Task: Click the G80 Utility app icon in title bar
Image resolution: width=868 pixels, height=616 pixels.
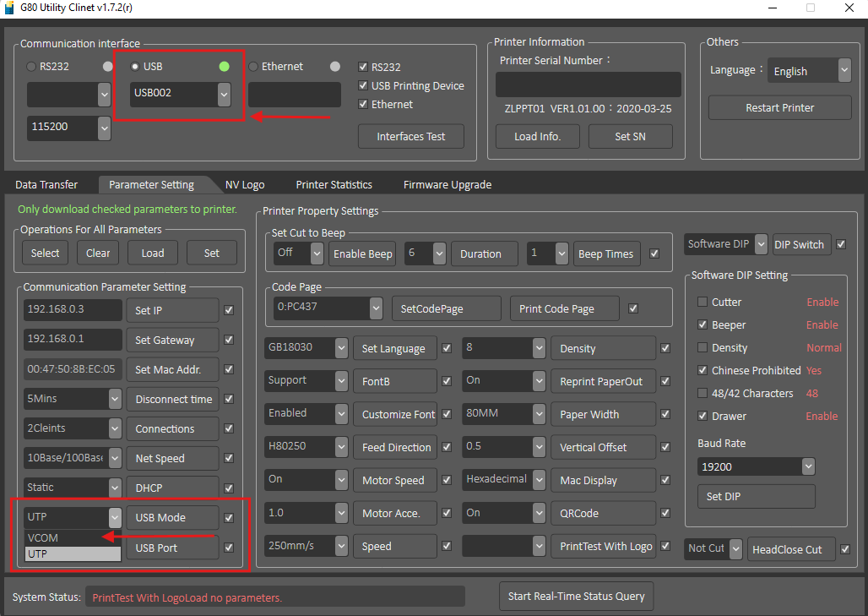Action: click(x=8, y=8)
